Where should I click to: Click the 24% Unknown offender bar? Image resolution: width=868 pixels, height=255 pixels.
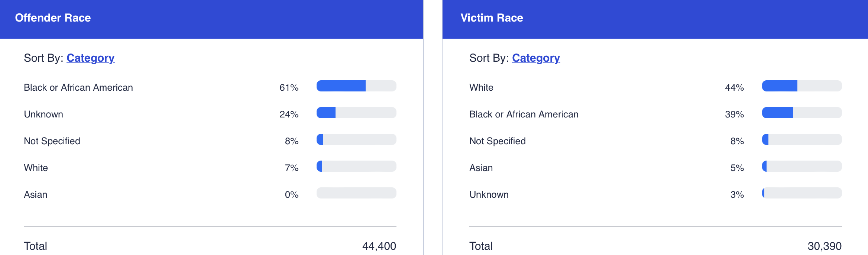356,113
